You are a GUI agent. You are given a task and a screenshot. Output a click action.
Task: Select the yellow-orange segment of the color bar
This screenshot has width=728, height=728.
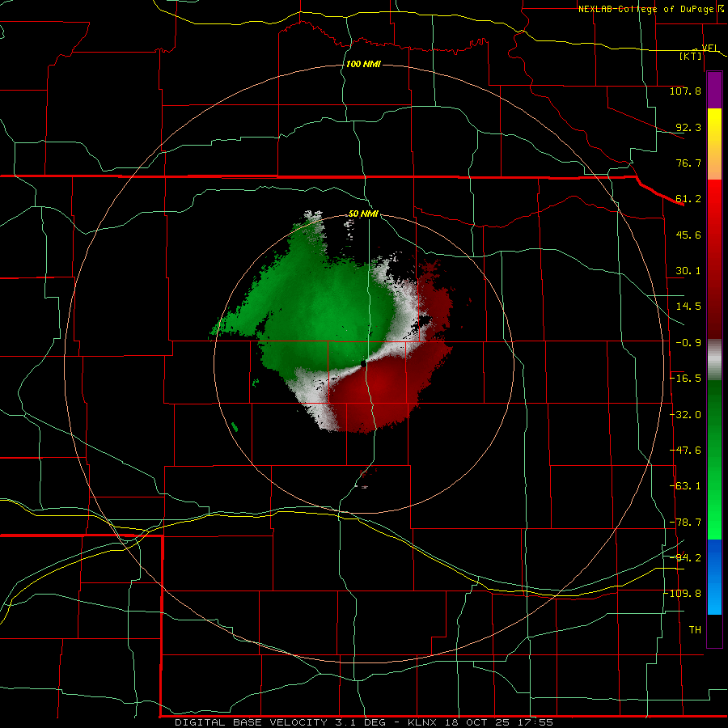click(x=714, y=144)
